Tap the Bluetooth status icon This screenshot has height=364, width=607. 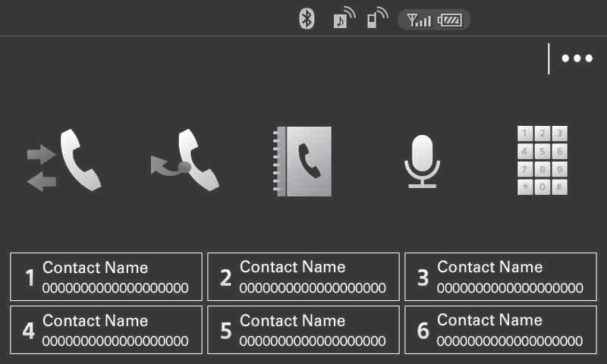[307, 18]
